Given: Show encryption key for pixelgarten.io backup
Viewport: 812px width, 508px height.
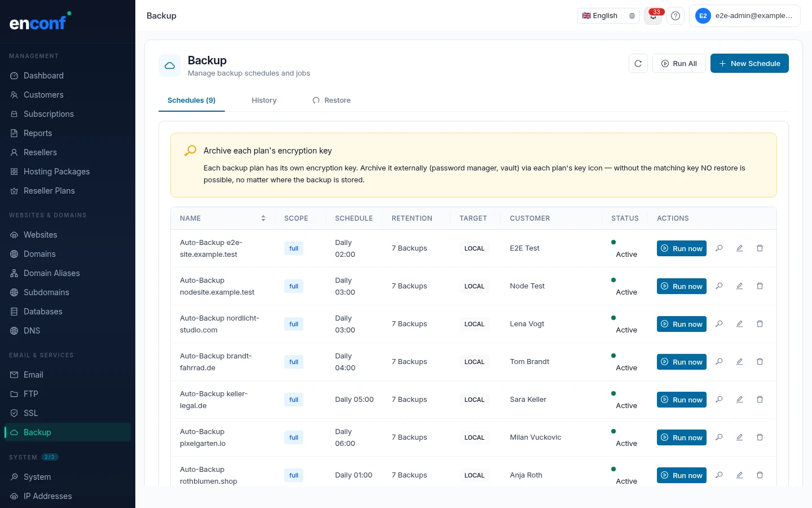Looking at the screenshot, I should coord(719,437).
